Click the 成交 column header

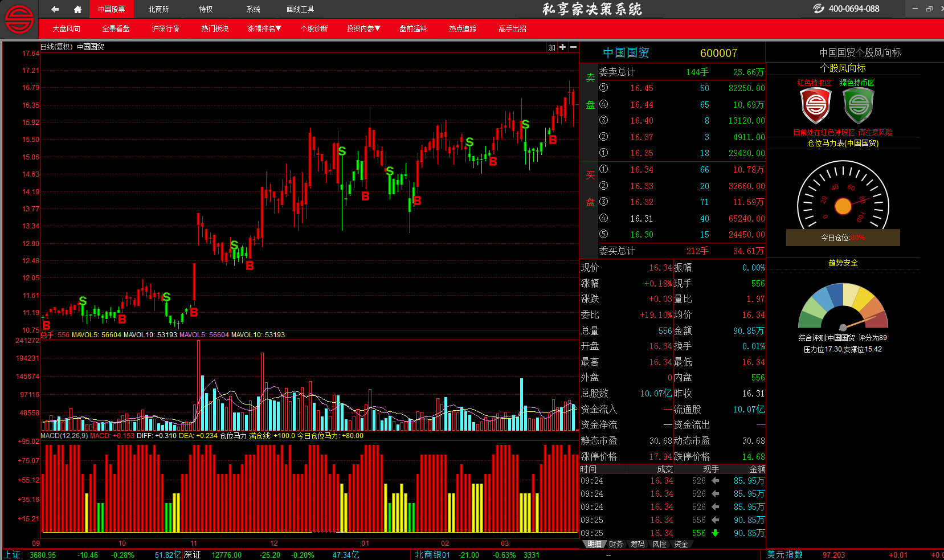pos(665,469)
